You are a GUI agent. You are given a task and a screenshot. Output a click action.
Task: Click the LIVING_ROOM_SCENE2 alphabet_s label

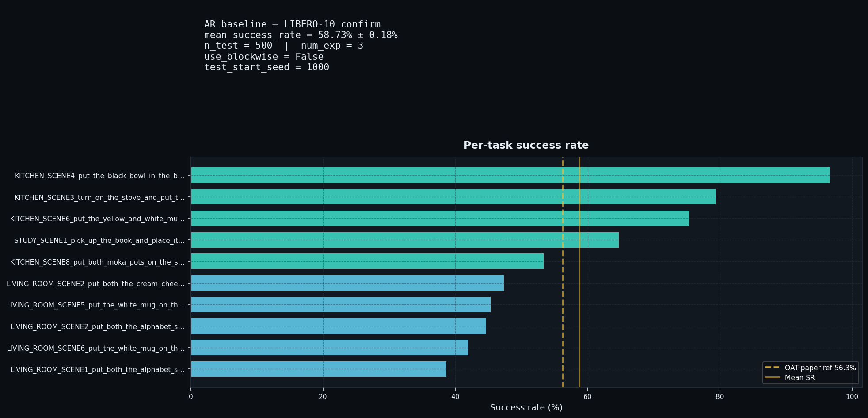click(x=98, y=327)
